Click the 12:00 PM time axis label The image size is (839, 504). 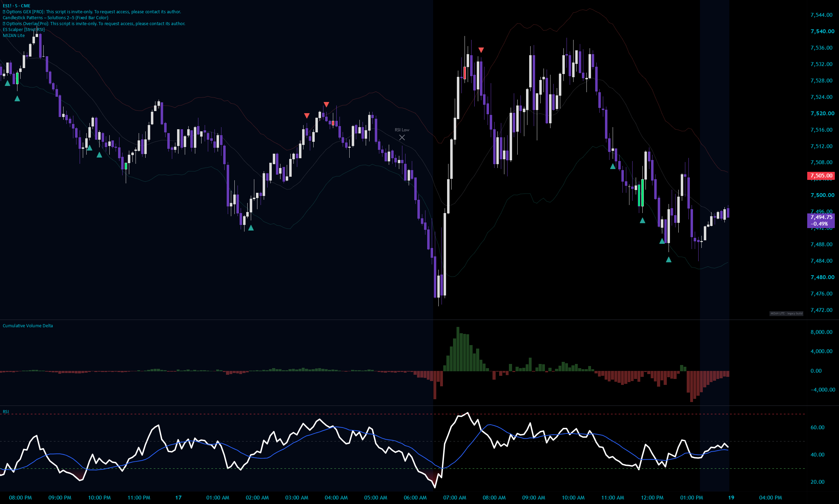[x=652, y=498]
